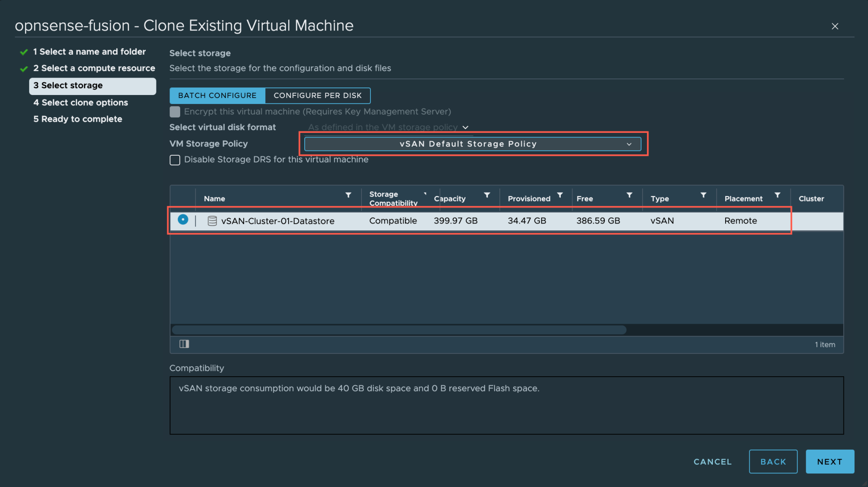Filter the Capacity column
868x487 pixels.
(x=487, y=195)
